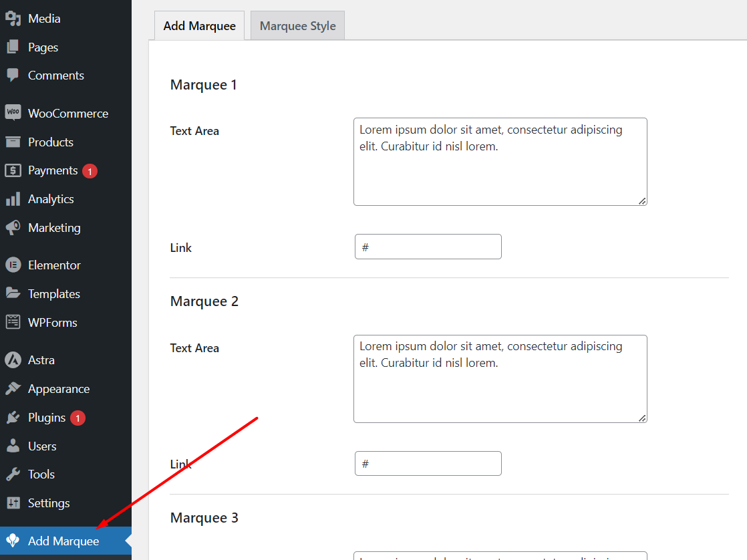
Task: Select the Add Marquee tab
Action: [x=199, y=26]
